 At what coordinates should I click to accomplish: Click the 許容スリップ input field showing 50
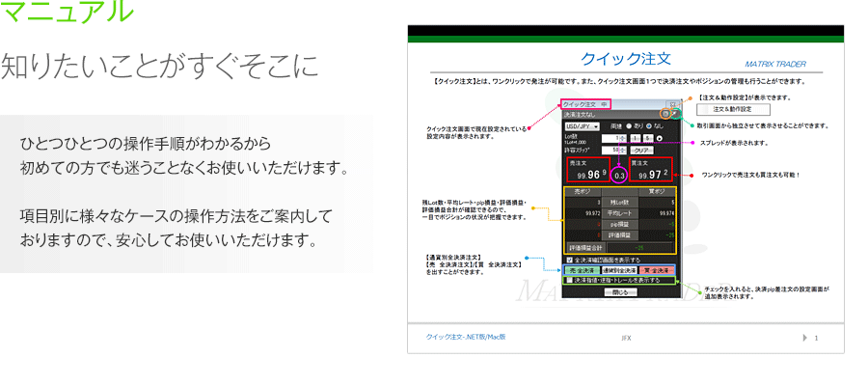coord(610,151)
